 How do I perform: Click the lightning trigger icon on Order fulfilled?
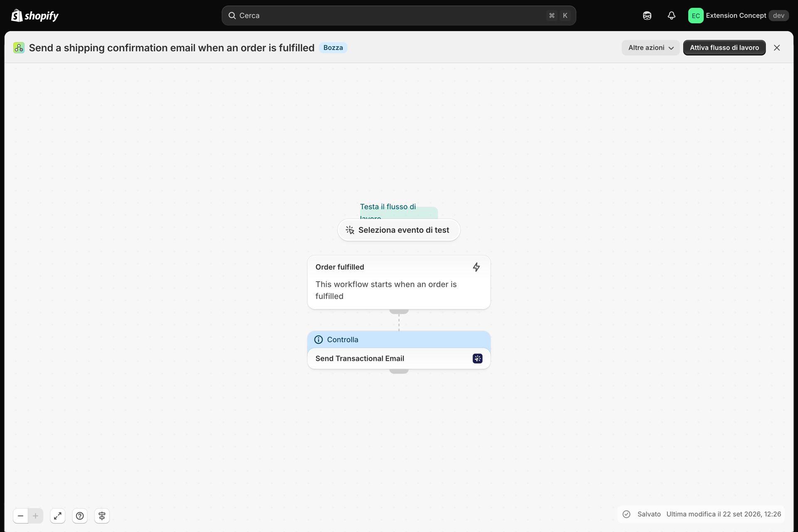click(476, 267)
